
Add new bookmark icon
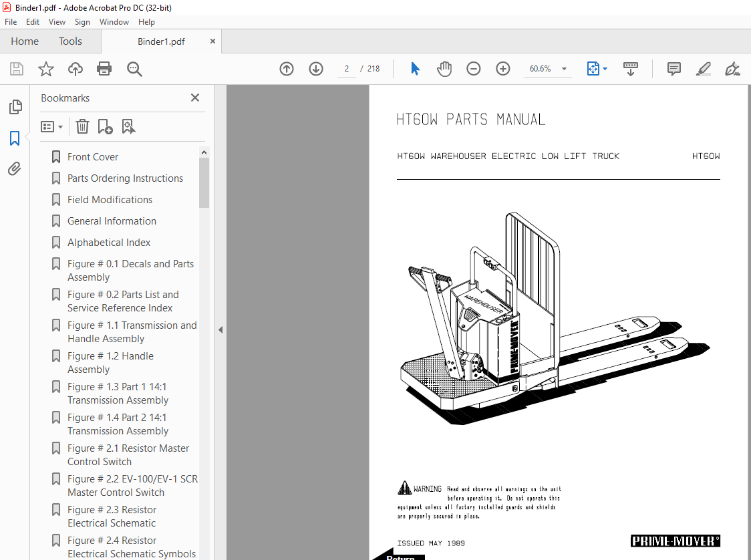105,126
